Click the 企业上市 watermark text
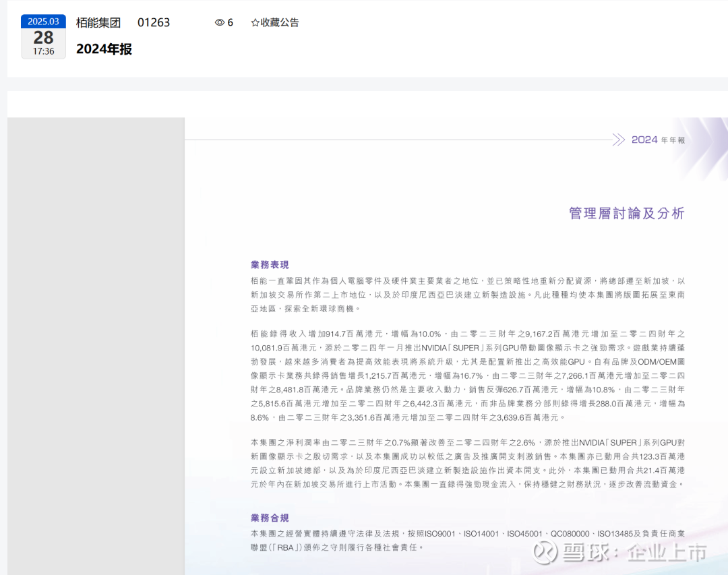 pos(666,553)
